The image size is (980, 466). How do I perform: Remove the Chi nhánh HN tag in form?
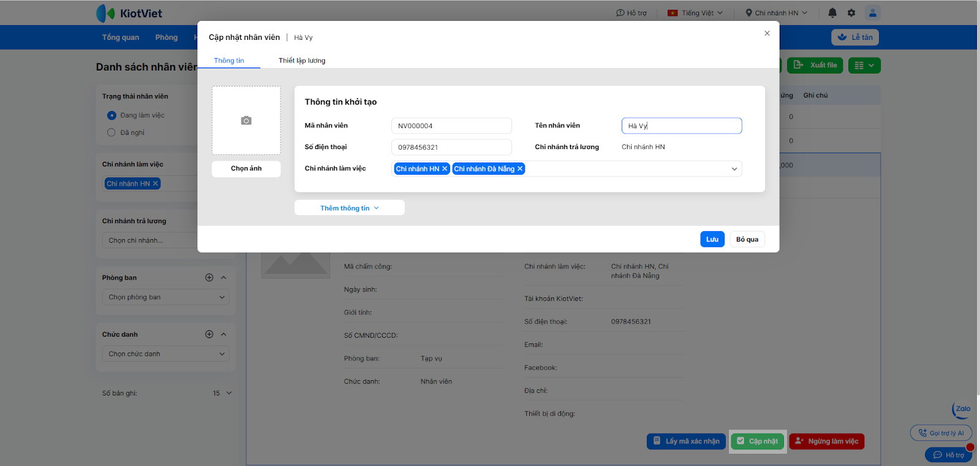coord(445,169)
